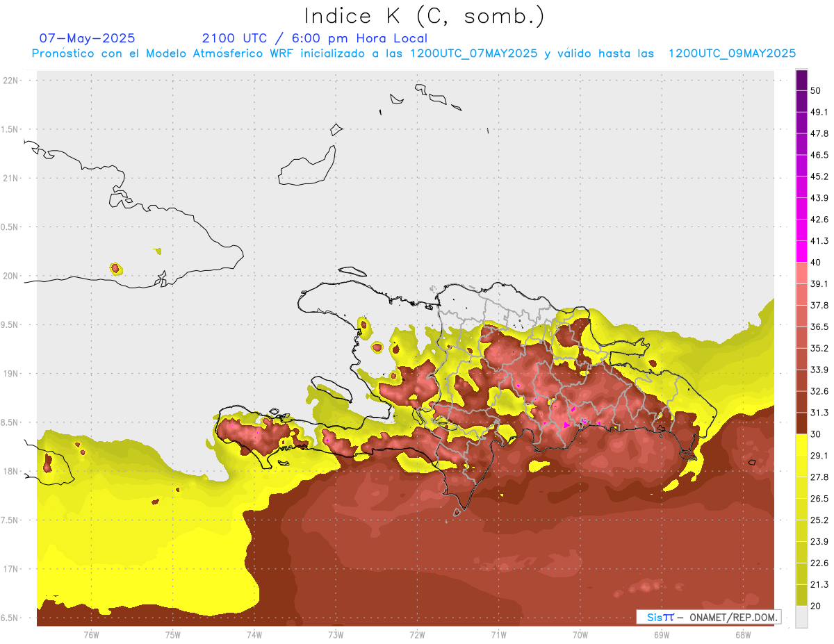The height and width of the screenshot is (644, 834).
Task: Click the colorbar value "30"
Action: point(816,434)
